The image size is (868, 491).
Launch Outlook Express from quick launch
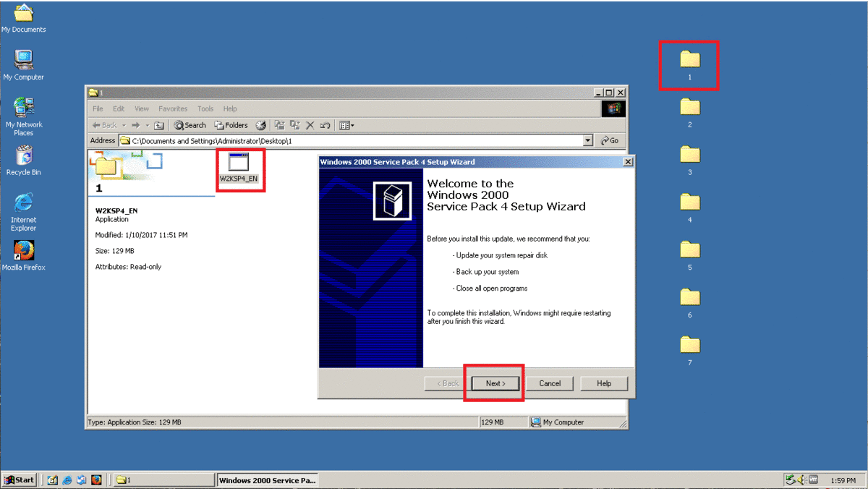tap(81, 480)
